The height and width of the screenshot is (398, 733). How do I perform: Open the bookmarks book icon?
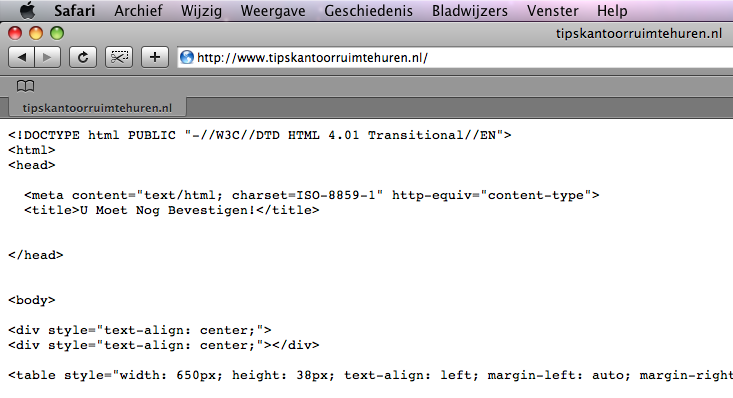coord(25,86)
